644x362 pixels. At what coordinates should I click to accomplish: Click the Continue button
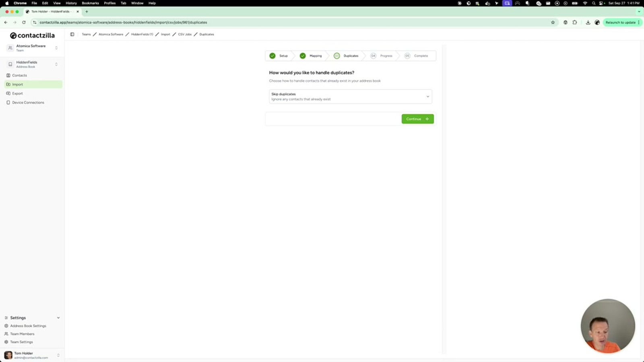pos(417,119)
